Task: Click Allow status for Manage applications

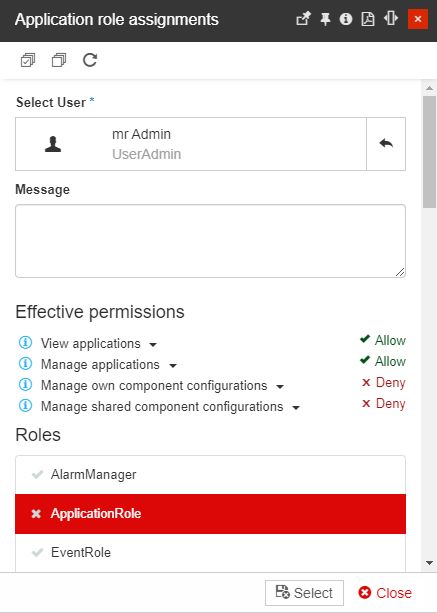Action: point(383,361)
